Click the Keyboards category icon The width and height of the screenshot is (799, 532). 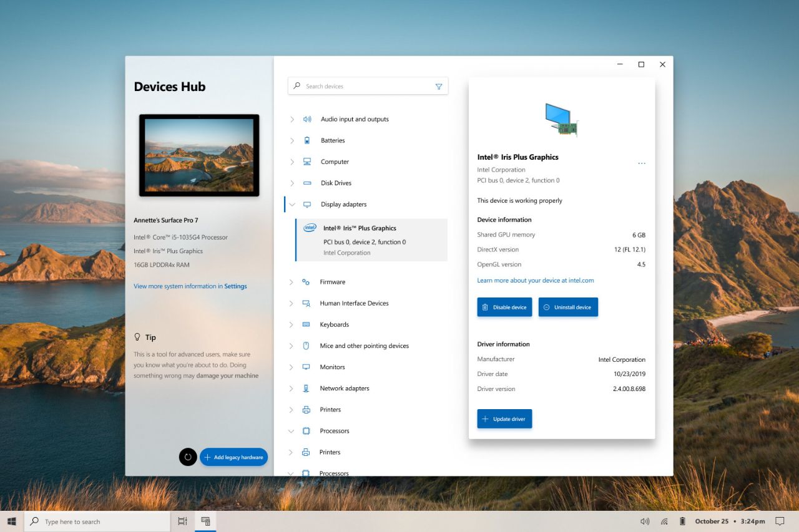pos(306,324)
